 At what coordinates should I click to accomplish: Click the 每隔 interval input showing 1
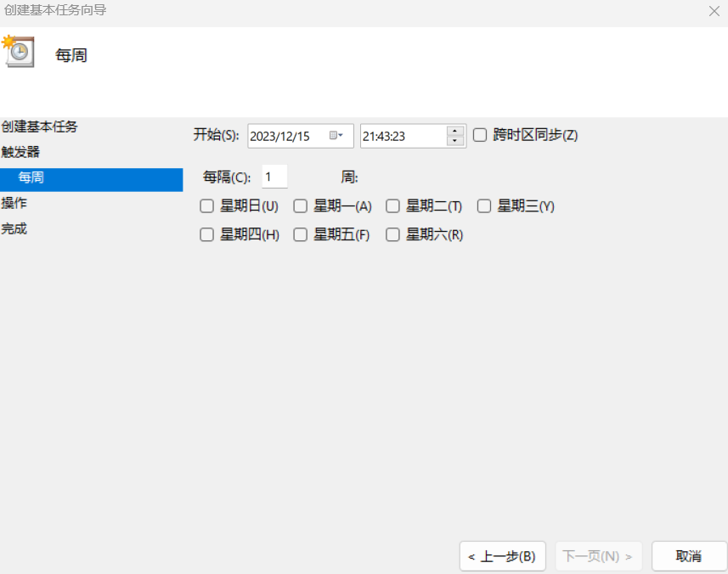tap(274, 176)
